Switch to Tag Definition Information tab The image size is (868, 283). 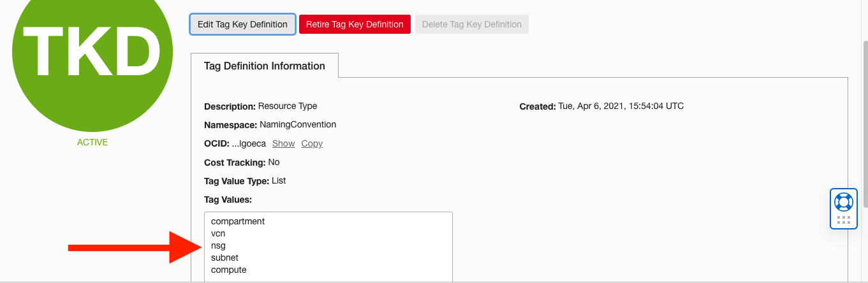click(264, 66)
